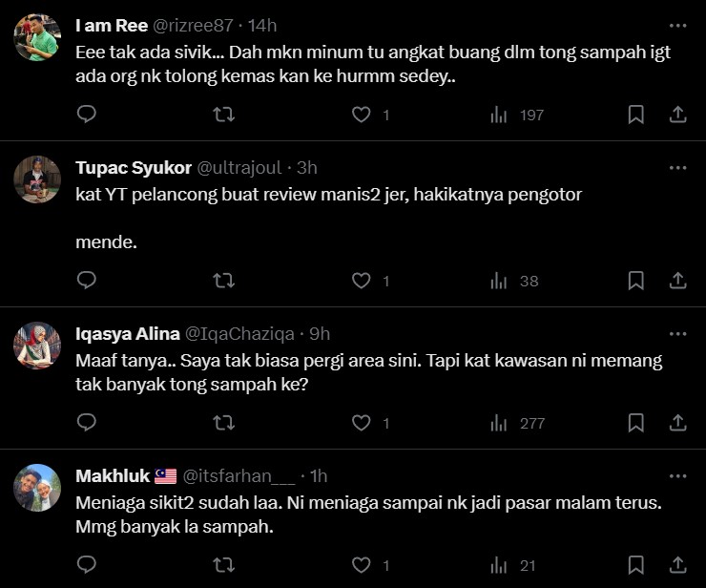
Task: Share I am Ree's tweet
Action: 677,115
